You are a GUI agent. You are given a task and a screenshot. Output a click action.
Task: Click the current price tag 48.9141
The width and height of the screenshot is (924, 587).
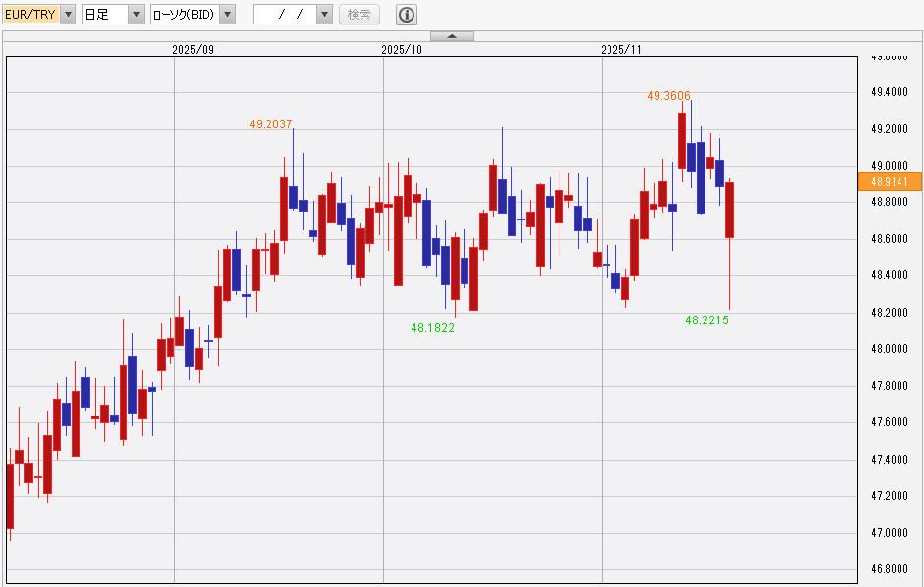[890, 182]
